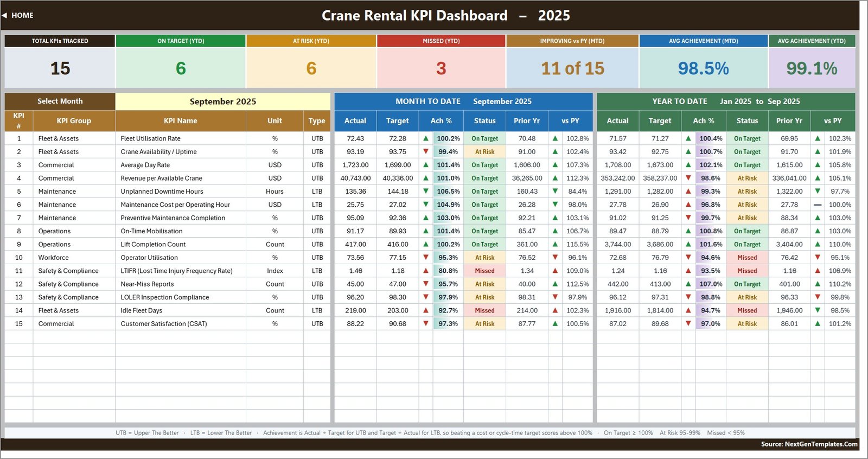Go back using the HOME button
Screen dimensions: 868x459
pos(18,15)
